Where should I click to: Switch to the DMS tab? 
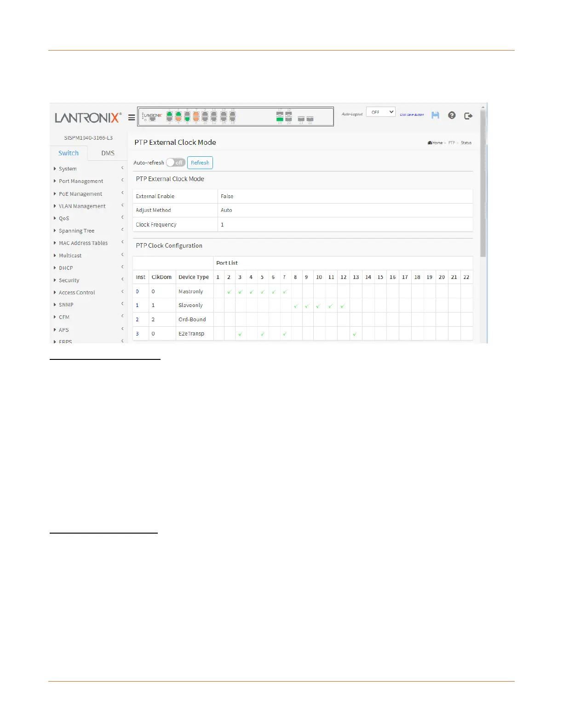click(x=108, y=153)
